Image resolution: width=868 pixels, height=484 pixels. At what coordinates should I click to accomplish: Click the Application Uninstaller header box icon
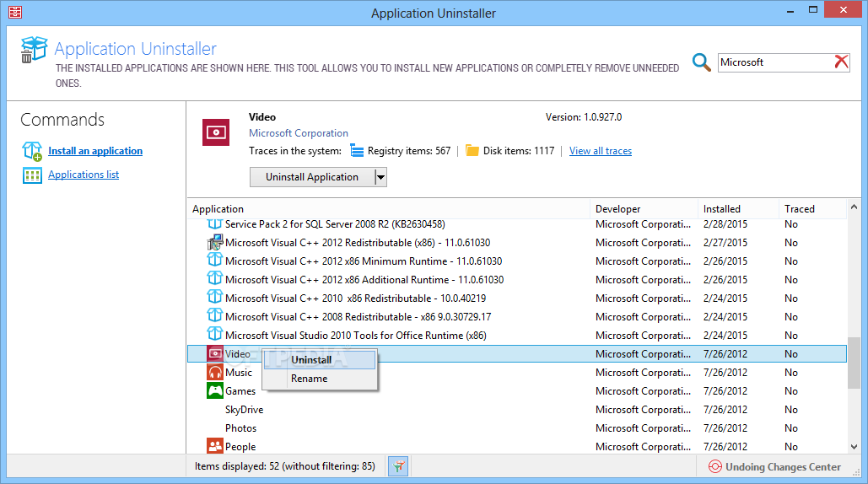[34, 50]
